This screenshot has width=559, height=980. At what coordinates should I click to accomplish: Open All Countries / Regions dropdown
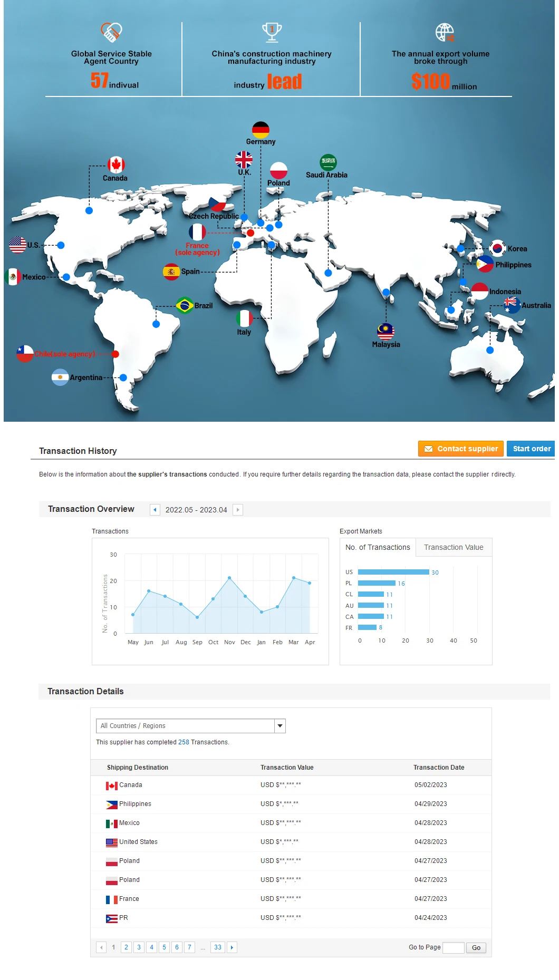(190, 726)
